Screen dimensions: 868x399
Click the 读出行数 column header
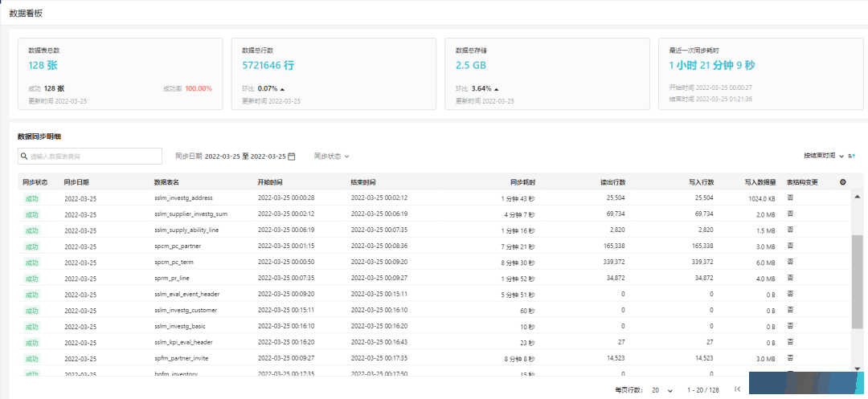coord(612,182)
